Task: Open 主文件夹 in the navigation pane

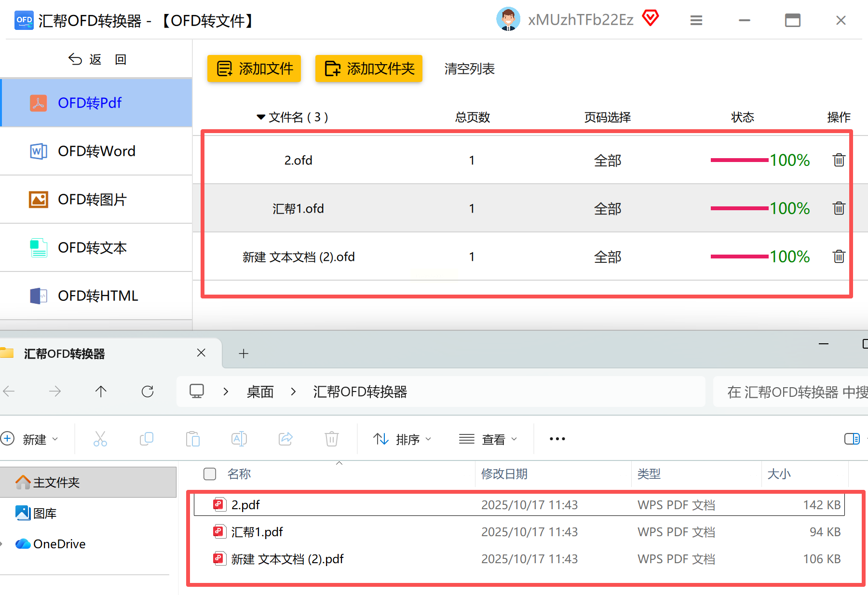Action: 88,482
